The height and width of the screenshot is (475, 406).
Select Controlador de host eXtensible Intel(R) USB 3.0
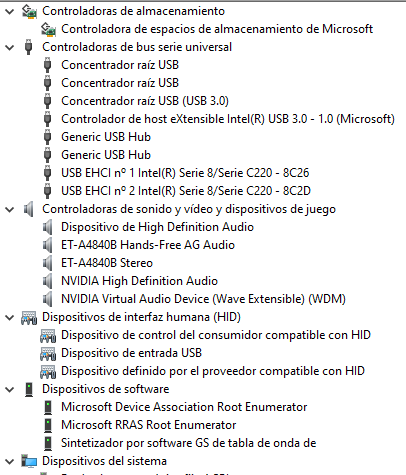click(x=228, y=119)
